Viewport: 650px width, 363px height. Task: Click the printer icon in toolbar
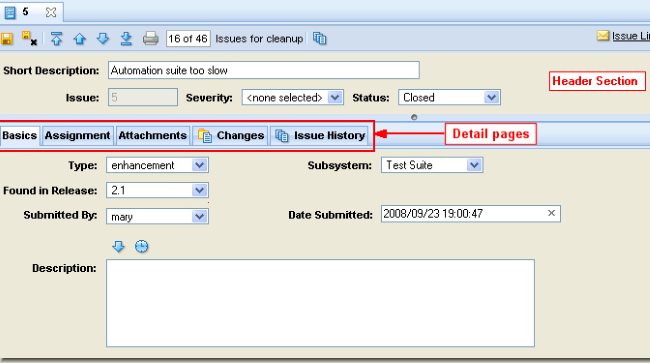[x=150, y=39]
